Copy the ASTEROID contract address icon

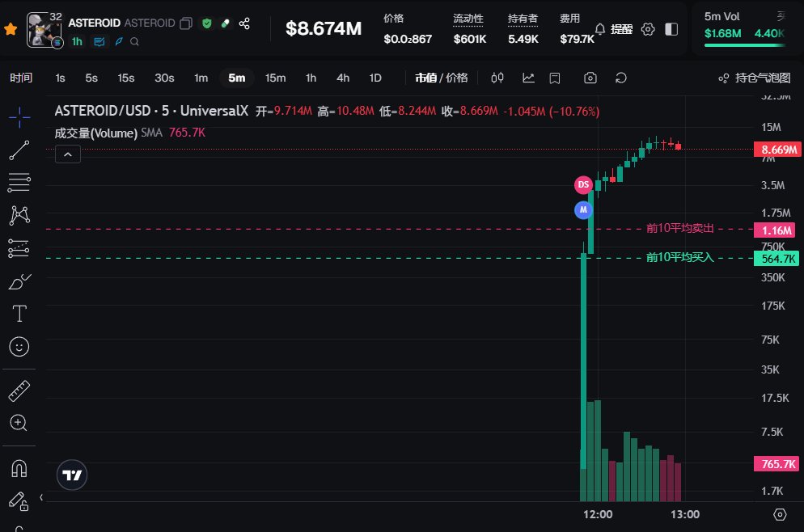(x=185, y=23)
